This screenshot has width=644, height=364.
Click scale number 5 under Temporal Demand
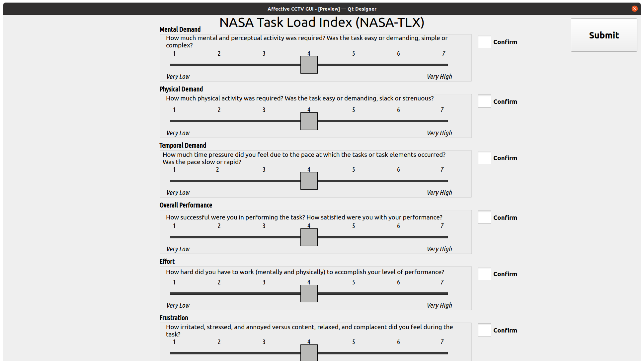click(x=354, y=169)
